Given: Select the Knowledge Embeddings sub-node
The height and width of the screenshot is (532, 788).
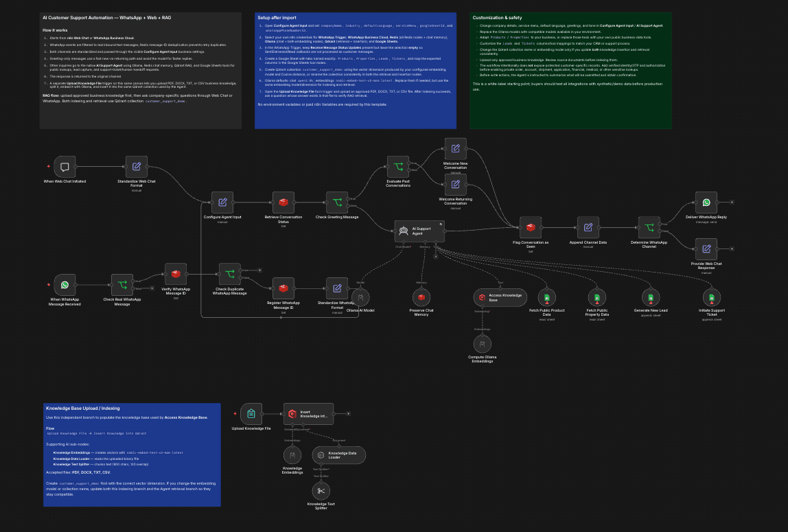Looking at the screenshot, I should [292, 456].
